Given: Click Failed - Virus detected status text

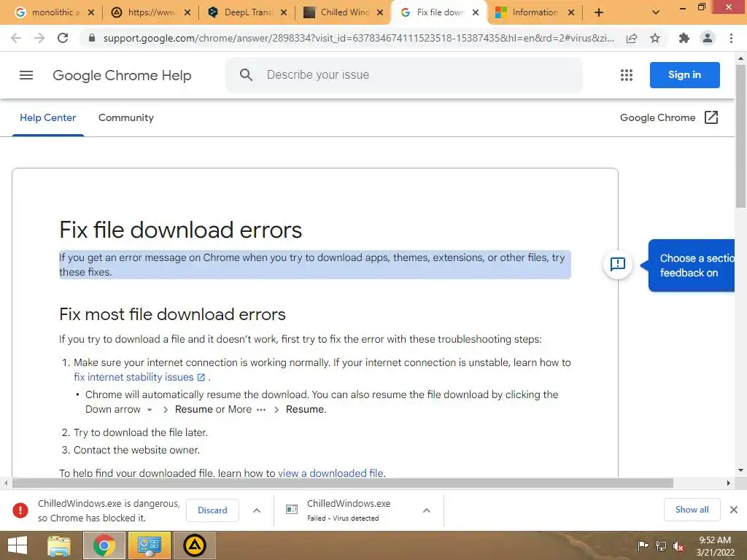Looking at the screenshot, I should (343, 518).
